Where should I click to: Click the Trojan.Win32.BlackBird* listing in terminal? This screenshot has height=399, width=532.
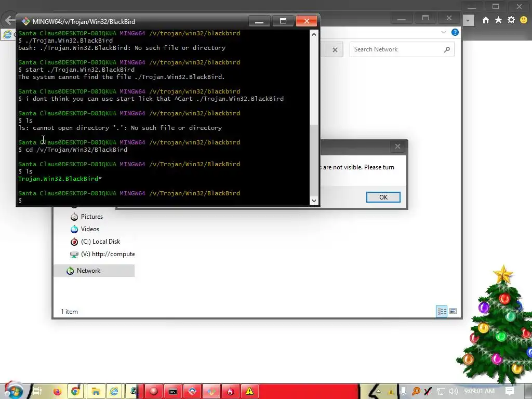[60, 179]
